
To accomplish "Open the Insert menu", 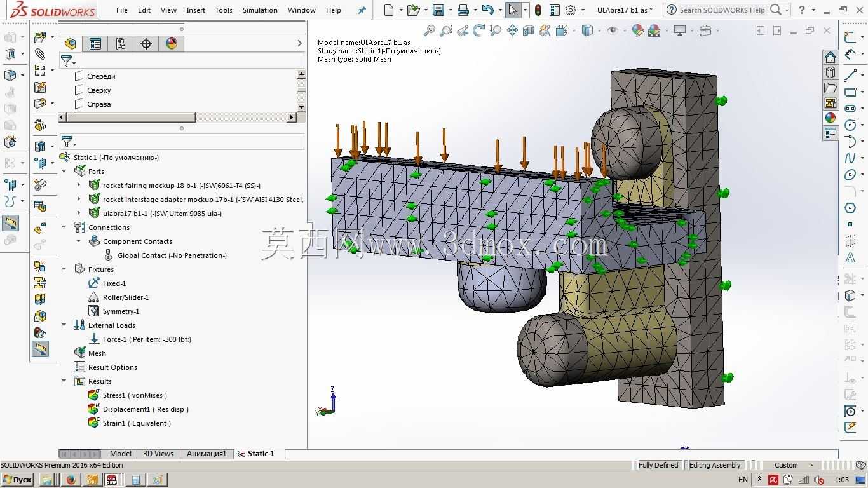I will 196,10.
